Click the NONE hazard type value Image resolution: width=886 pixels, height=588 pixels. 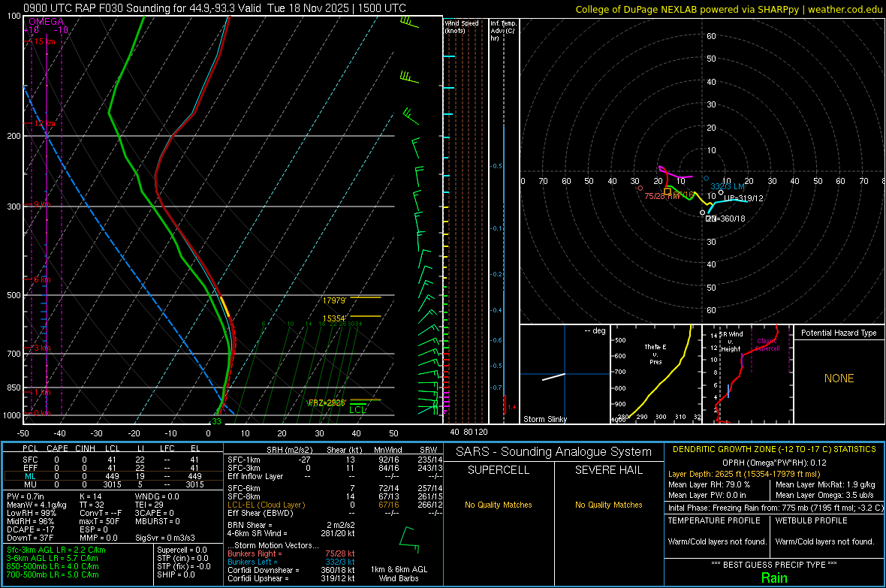pyautogui.click(x=839, y=378)
